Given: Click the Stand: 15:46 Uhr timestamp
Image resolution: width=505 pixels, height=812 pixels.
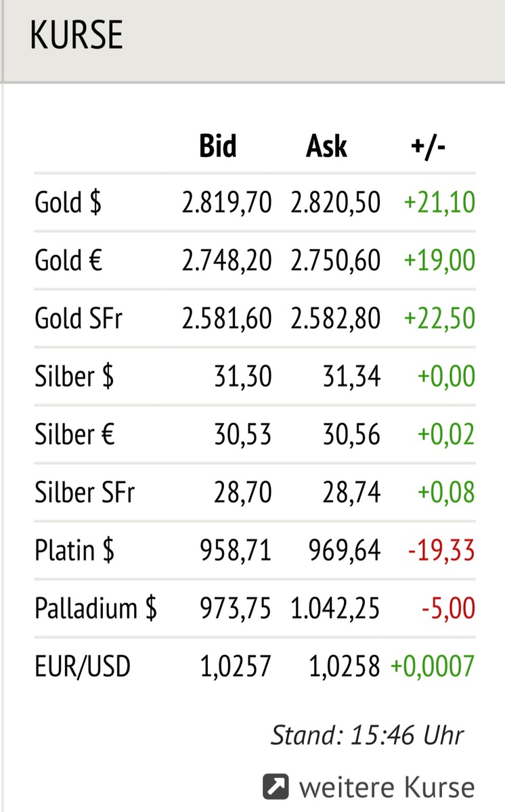Looking at the screenshot, I should coord(368,735).
